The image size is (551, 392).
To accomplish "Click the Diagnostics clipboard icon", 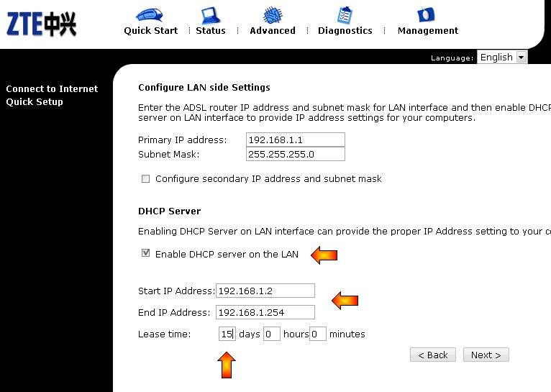I will click(345, 15).
